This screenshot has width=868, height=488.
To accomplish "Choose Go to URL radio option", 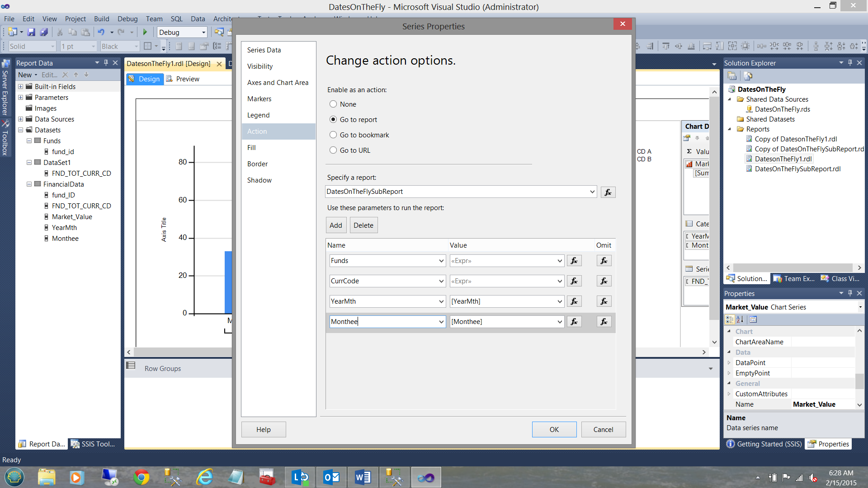I will click(x=333, y=150).
